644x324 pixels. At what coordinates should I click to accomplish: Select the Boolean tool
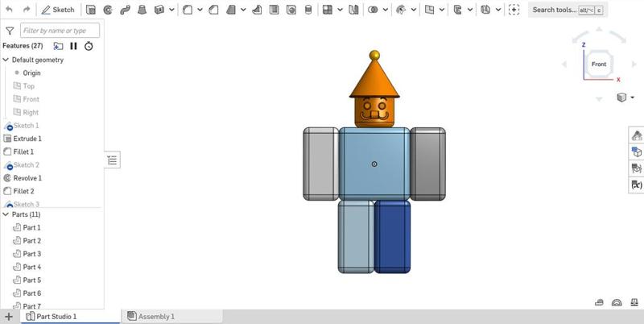point(373,10)
